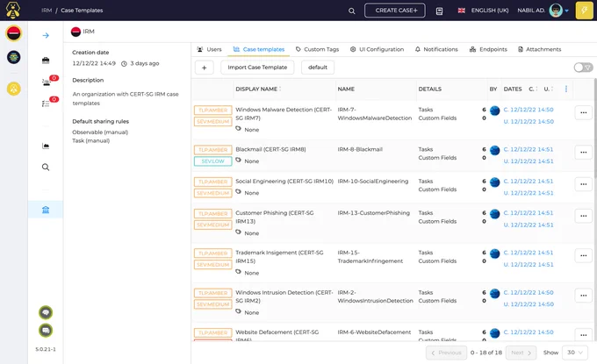Image resolution: width=597 pixels, height=364 pixels.
Task: Switch to the Notifications tab
Action: coord(436,49)
